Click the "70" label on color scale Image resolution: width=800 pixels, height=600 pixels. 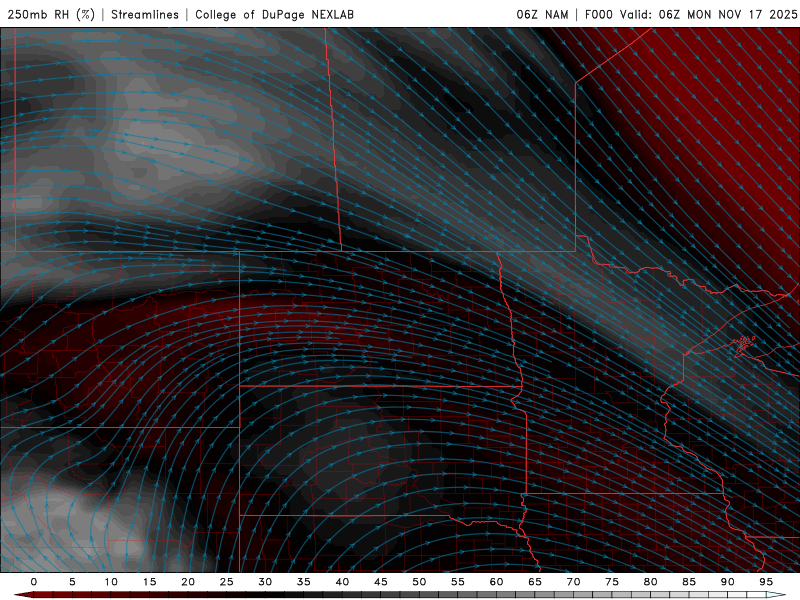pyautogui.click(x=573, y=582)
